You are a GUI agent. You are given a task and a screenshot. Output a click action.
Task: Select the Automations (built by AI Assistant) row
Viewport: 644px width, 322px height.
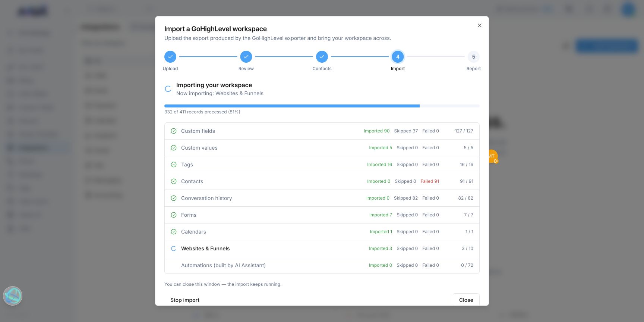322,265
